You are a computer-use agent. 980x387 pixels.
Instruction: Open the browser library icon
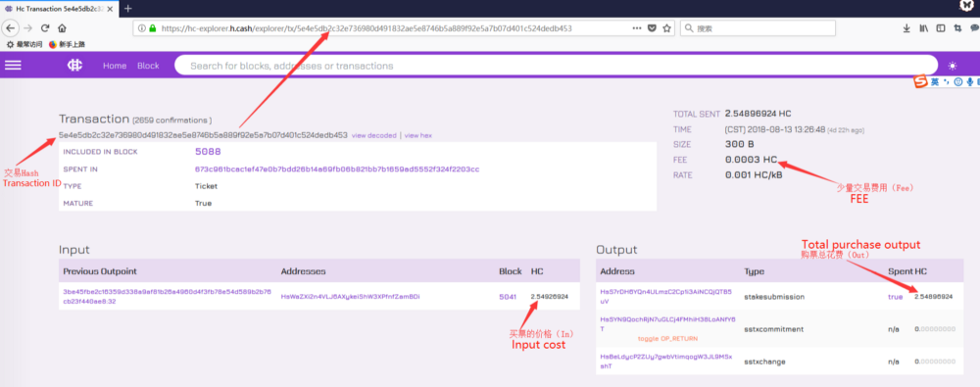point(924,28)
